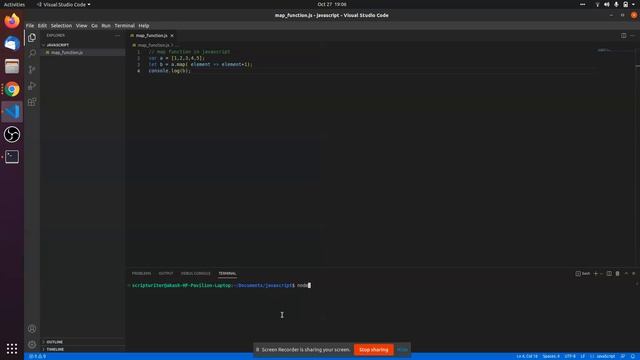
Task: Click the new terminal plus icon
Action: click(596, 273)
